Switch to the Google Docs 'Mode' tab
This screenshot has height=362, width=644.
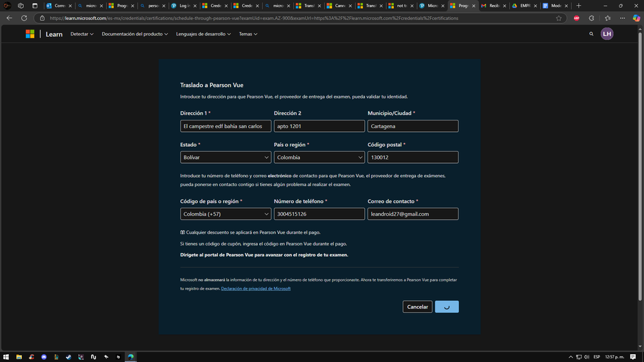click(554, 6)
